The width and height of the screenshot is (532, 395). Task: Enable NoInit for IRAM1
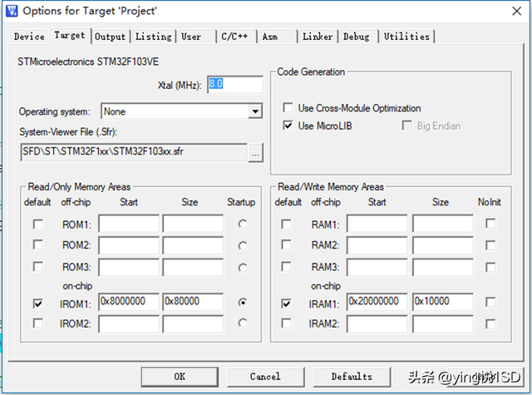(490, 302)
